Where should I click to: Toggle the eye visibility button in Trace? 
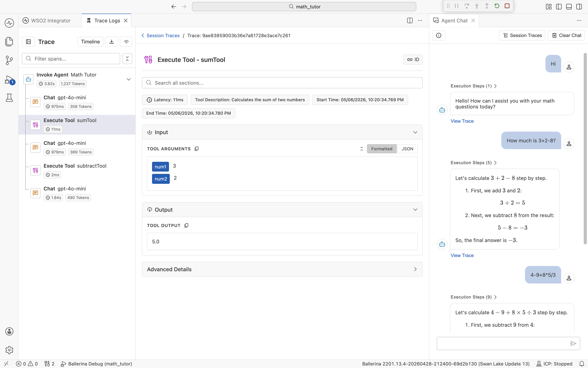click(126, 42)
